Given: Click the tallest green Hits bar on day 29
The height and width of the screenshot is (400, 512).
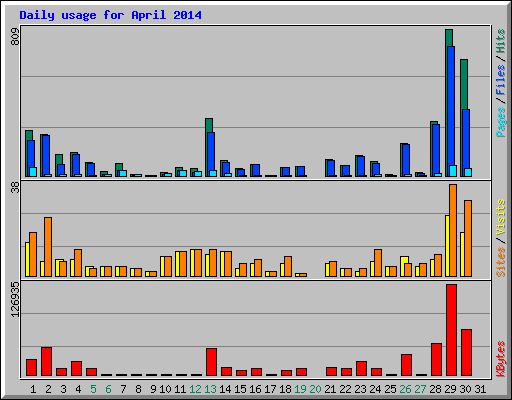Looking at the screenshot, I should pos(449,37).
